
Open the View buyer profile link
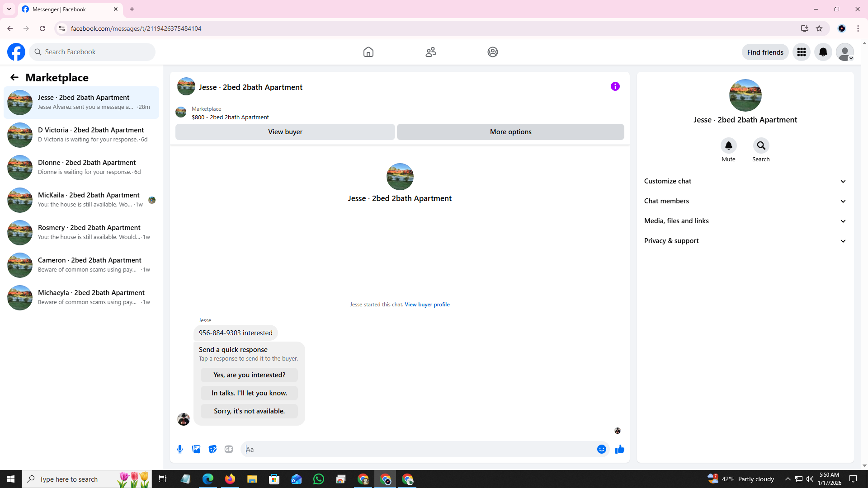(427, 305)
